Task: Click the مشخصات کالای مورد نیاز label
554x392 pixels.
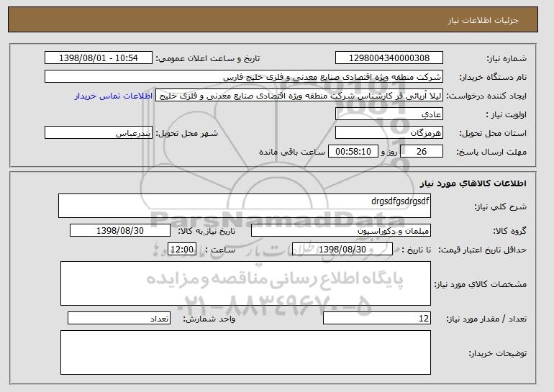Action: 481,284
